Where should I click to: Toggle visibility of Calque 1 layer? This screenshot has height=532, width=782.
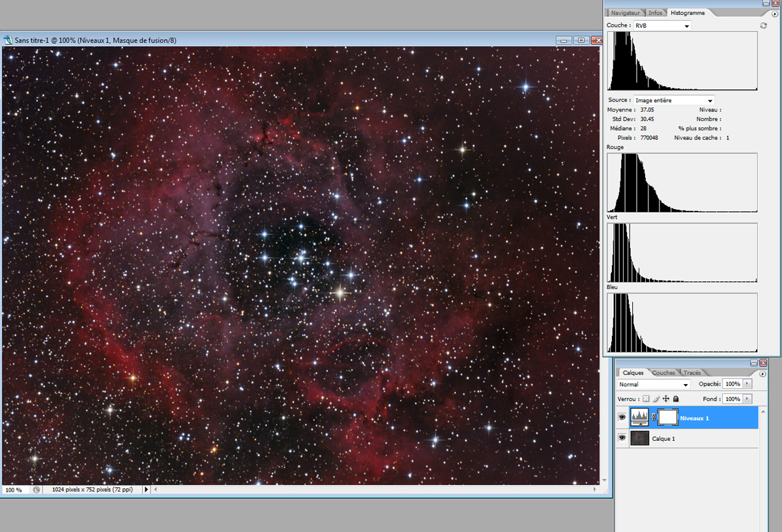coord(622,439)
